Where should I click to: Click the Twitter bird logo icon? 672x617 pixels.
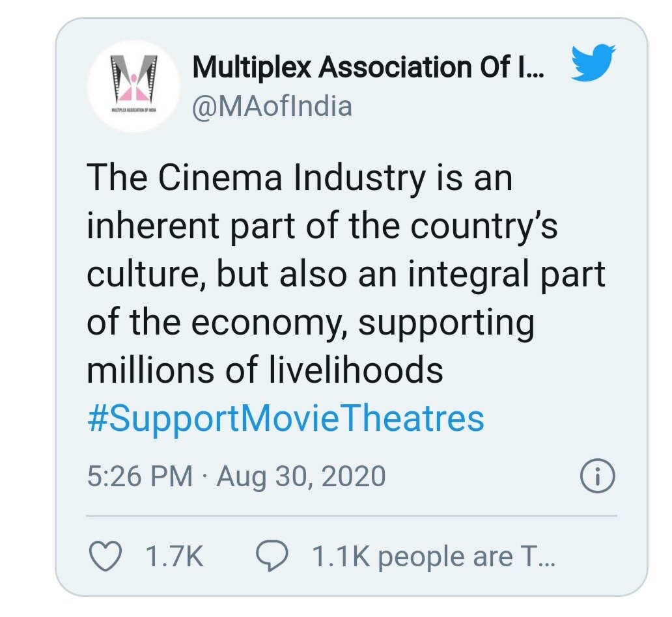coord(594,62)
